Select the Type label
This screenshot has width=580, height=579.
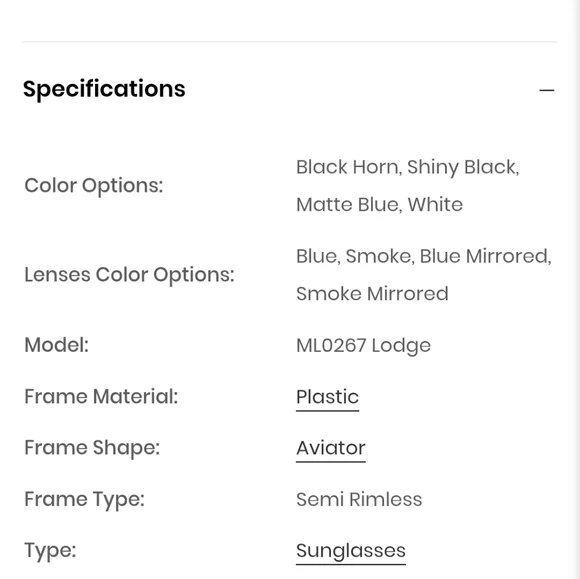50,551
